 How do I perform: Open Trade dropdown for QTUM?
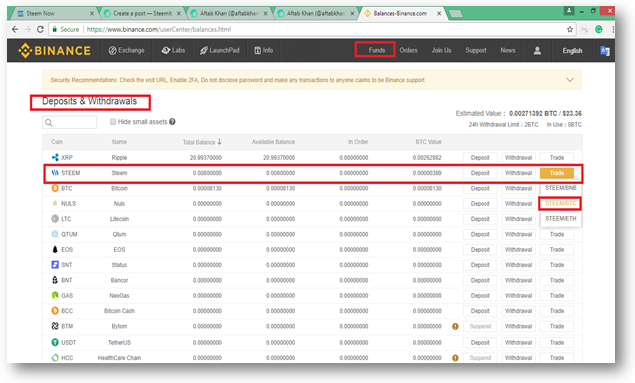click(x=557, y=234)
